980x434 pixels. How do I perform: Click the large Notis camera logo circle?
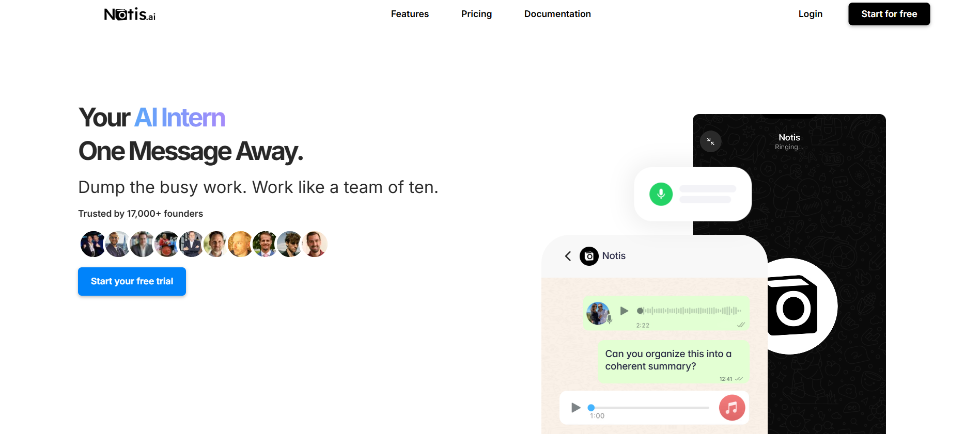click(x=792, y=306)
